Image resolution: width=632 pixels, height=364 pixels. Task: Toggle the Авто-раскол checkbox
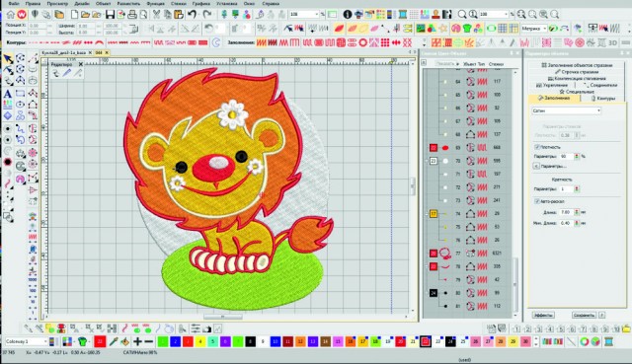click(x=537, y=201)
